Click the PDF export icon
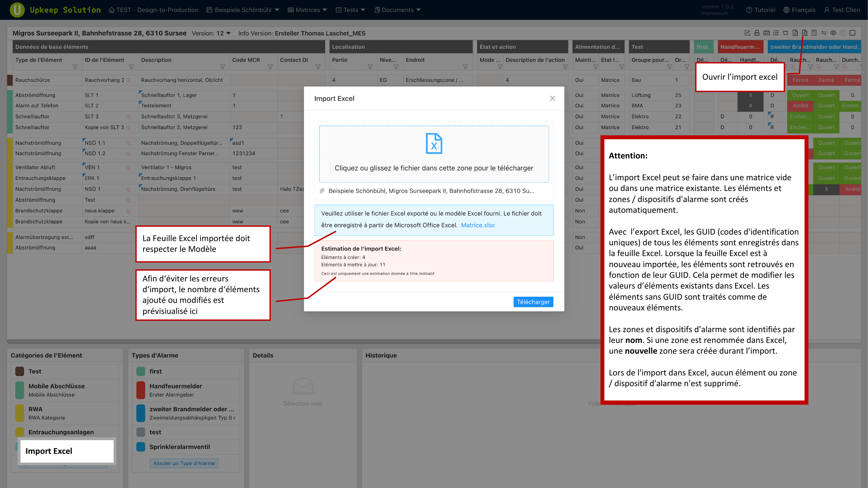Image resolution: width=868 pixels, height=488 pixels. pos(795,33)
